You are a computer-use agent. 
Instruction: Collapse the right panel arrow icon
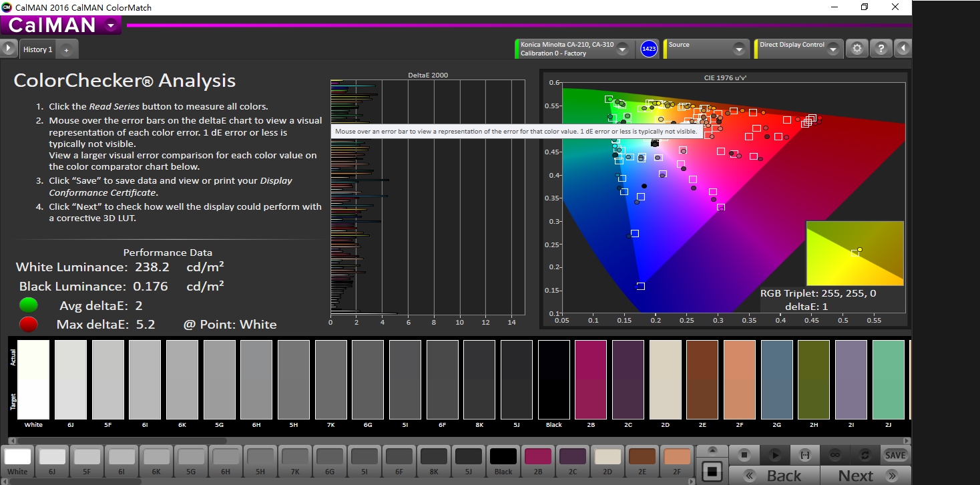pos(903,49)
